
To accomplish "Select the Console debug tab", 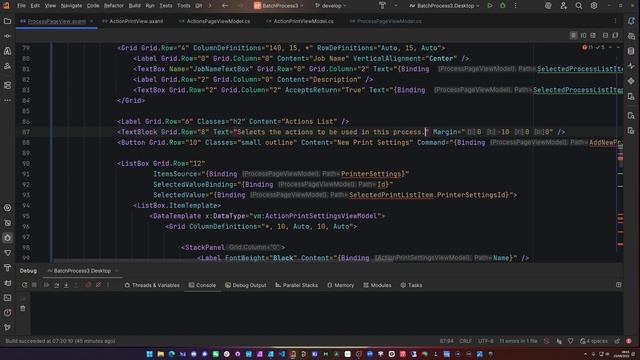I will 202,285.
